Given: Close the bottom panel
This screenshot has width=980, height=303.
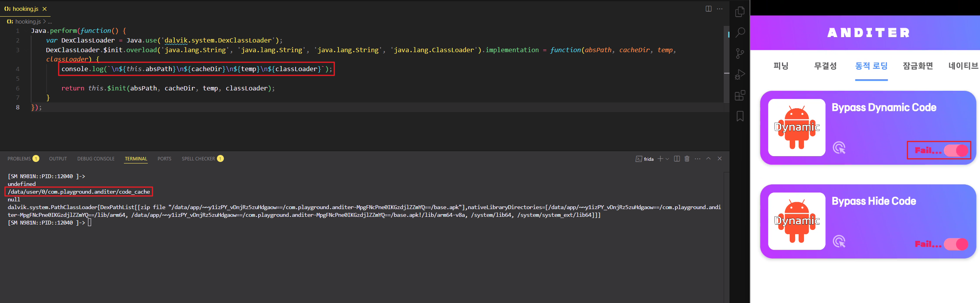Looking at the screenshot, I should pos(719,158).
